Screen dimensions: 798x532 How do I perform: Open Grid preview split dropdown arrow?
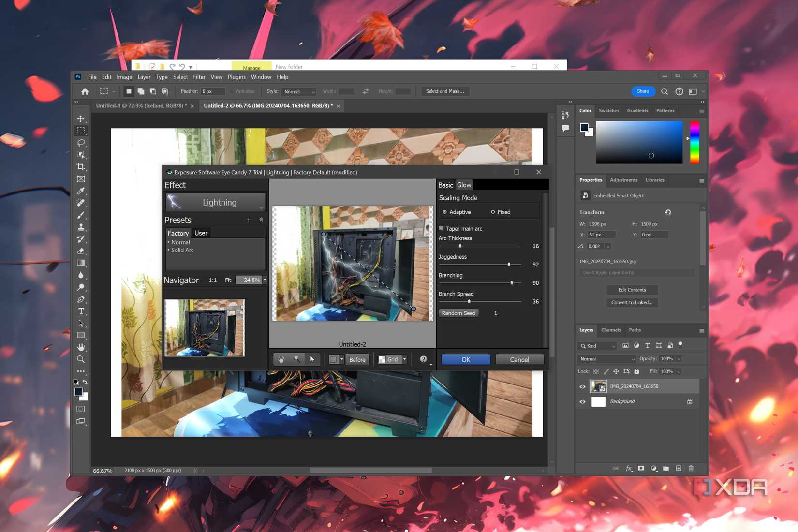pos(404,359)
